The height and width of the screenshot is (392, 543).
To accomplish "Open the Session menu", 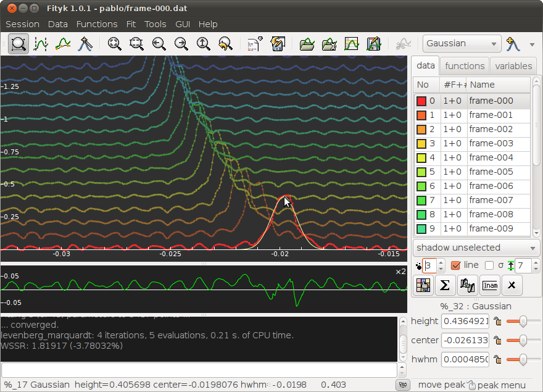I will 22,24.
